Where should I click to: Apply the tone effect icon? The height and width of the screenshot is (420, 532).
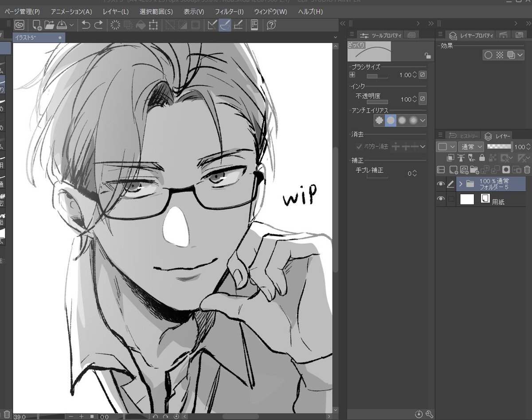[x=500, y=55]
